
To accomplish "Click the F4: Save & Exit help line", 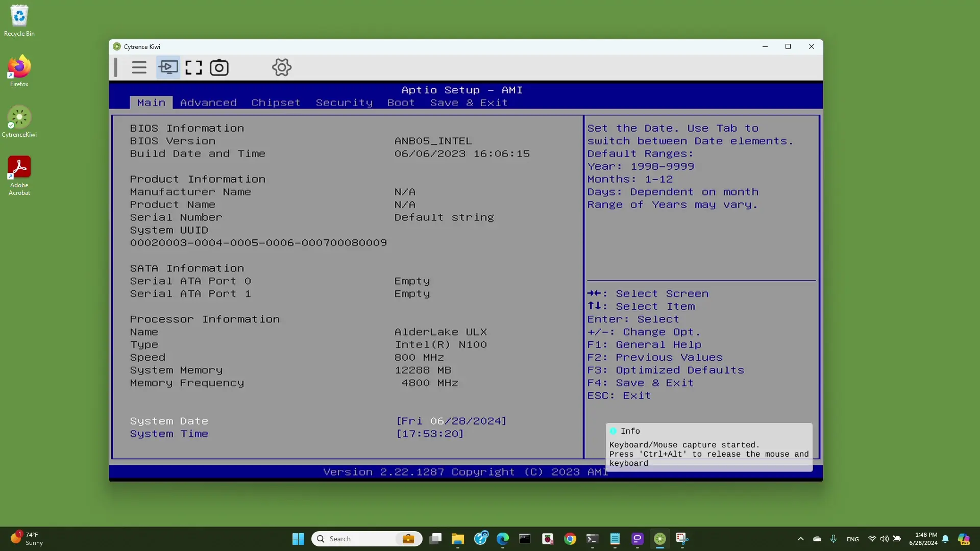I will click(640, 383).
